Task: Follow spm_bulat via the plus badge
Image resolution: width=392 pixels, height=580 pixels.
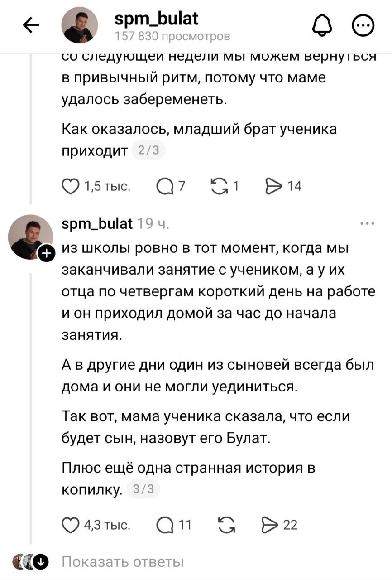Action: pyautogui.click(x=46, y=255)
